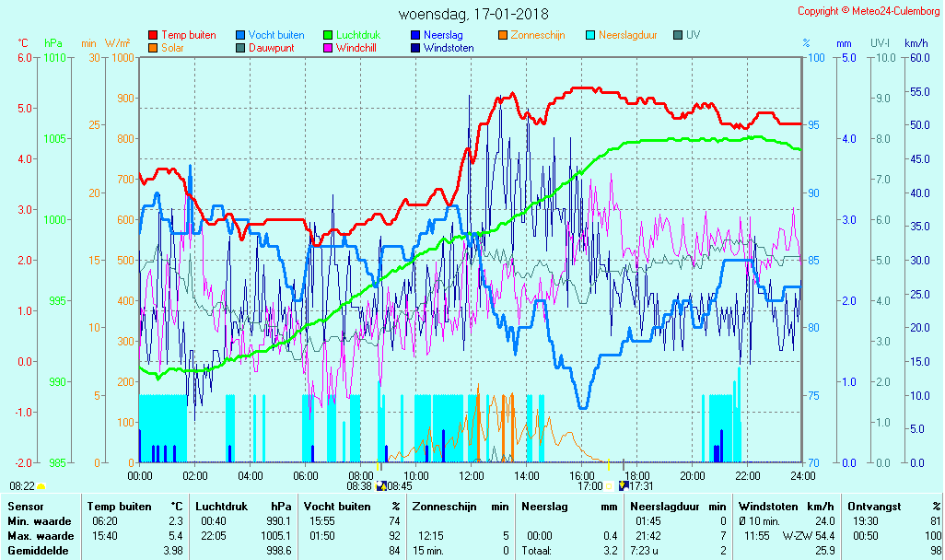Click the green Luchtdruk legend square

pyautogui.click(x=329, y=35)
